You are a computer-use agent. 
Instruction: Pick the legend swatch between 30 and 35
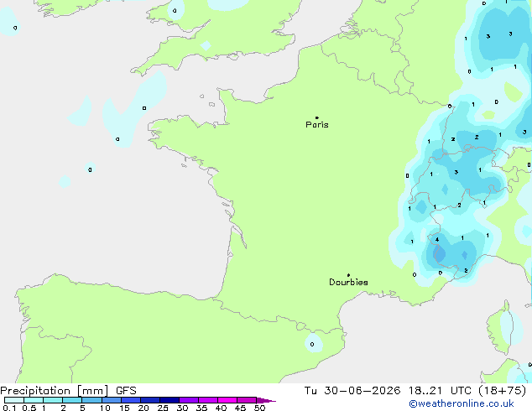point(189,400)
